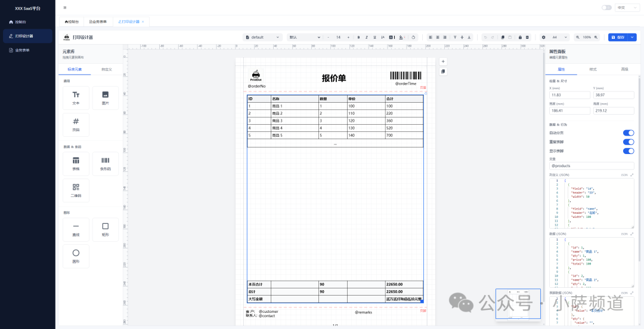The width and height of the screenshot is (644, 329).
Task: Open the 中文 language dropdown
Action: tap(627, 7)
